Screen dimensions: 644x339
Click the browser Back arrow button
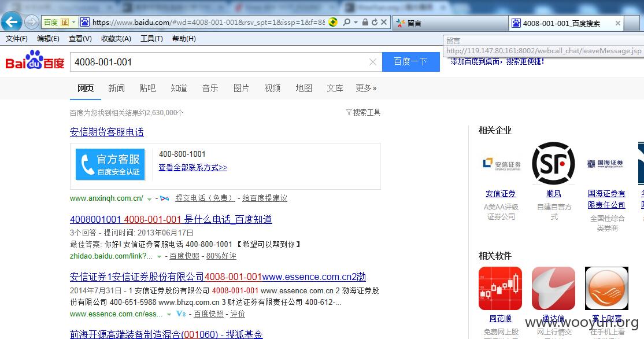[12, 22]
